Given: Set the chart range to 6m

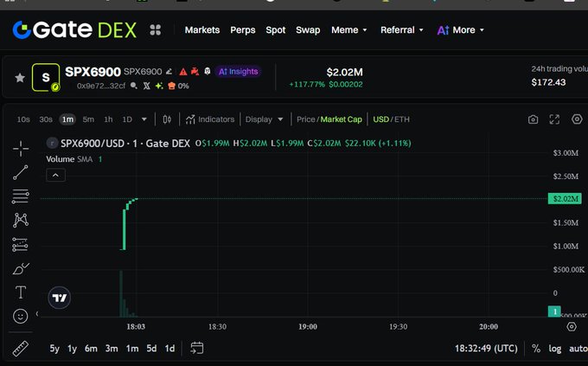Looking at the screenshot, I should (91, 349).
